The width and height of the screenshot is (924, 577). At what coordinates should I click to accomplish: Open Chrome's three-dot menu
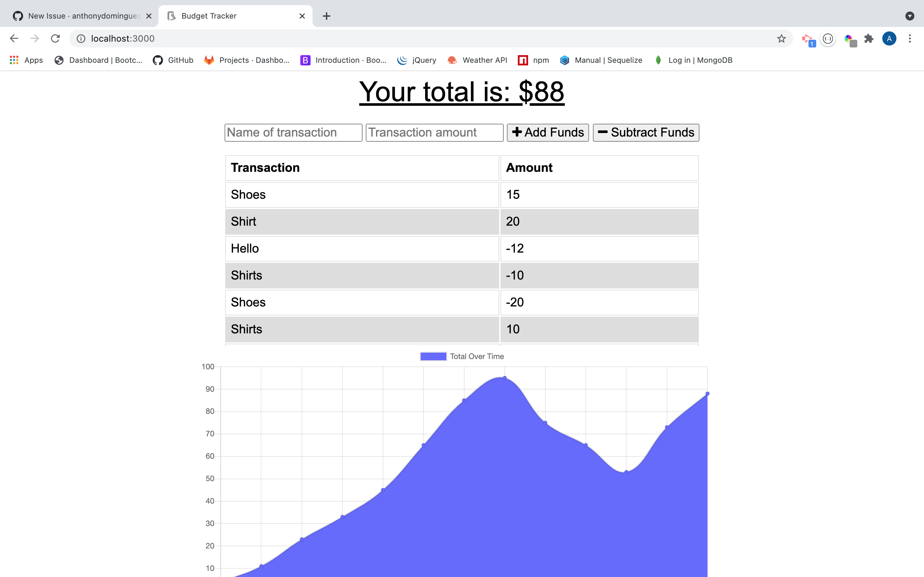910,38
